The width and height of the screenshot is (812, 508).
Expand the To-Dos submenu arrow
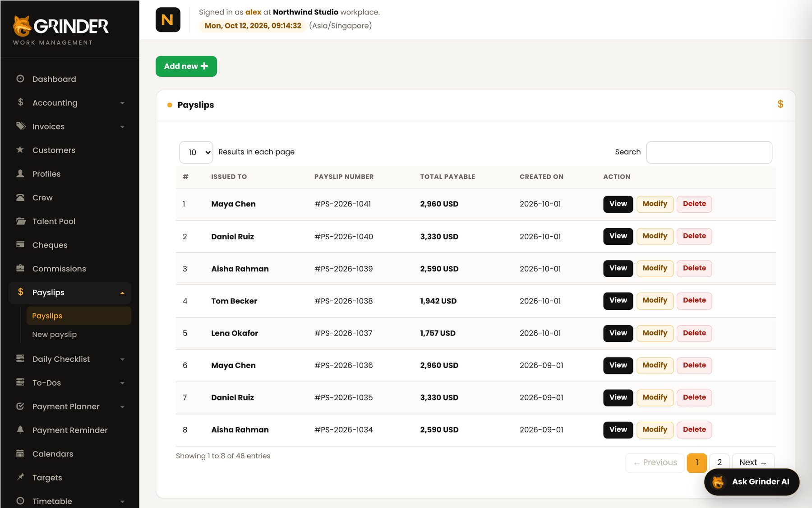tap(122, 383)
